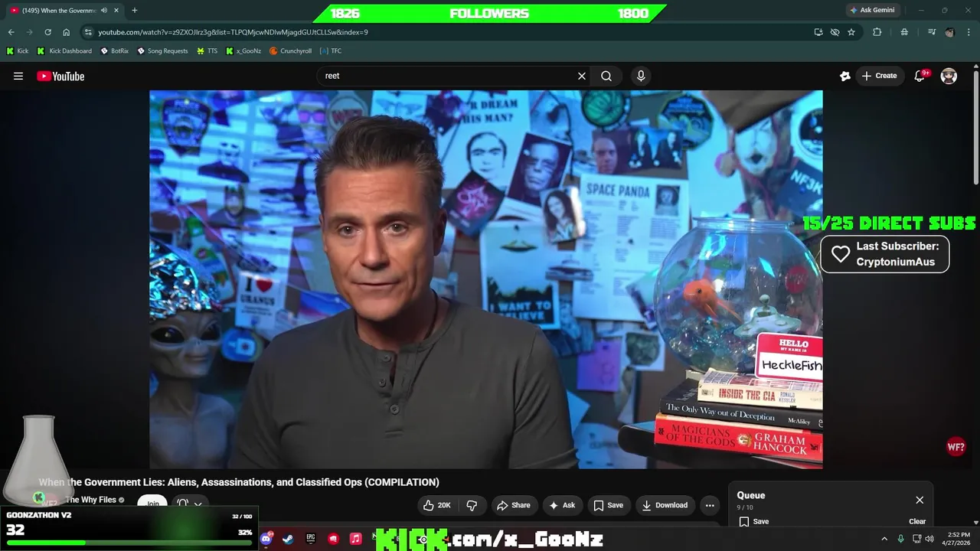Click the address bar URL

click(x=233, y=32)
